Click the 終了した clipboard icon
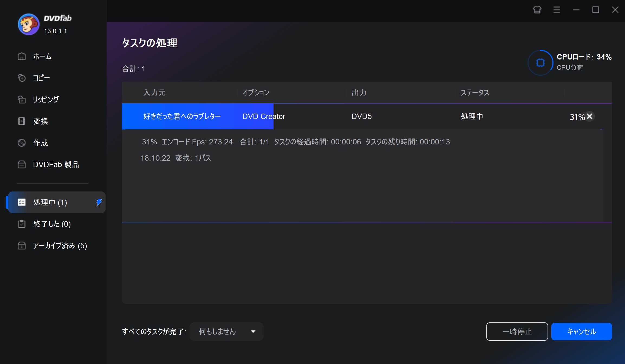This screenshot has height=364, width=625. pyautogui.click(x=22, y=224)
